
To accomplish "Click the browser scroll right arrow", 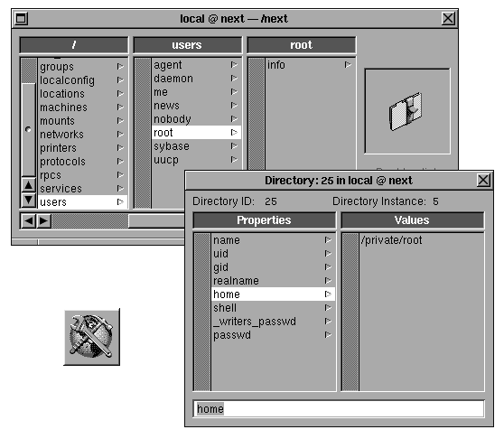I will point(43,220).
